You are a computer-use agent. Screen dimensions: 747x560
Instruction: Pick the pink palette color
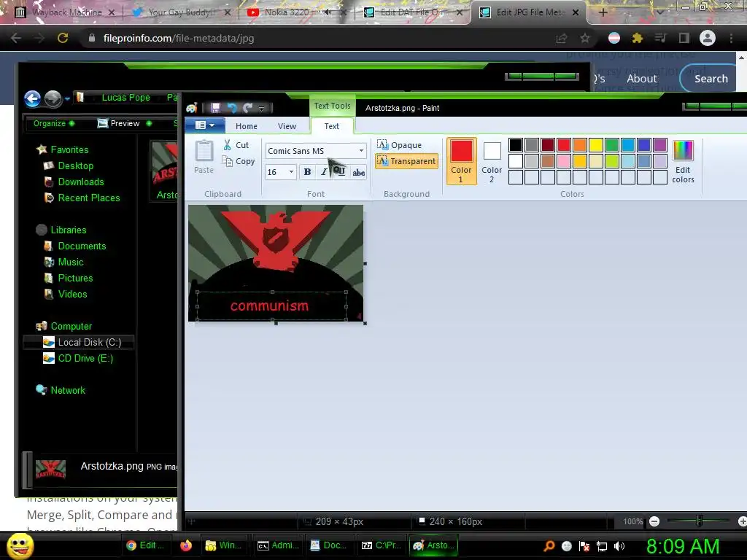coord(564,161)
